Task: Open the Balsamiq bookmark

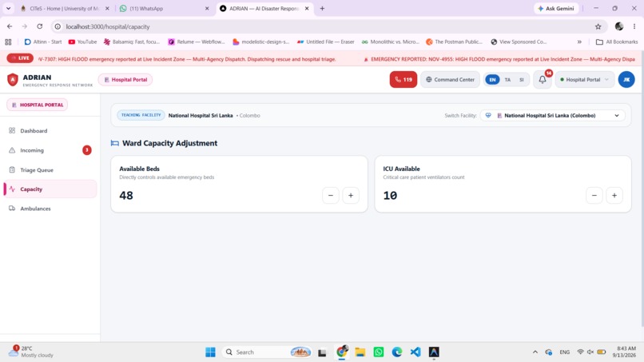Action: click(131, 42)
